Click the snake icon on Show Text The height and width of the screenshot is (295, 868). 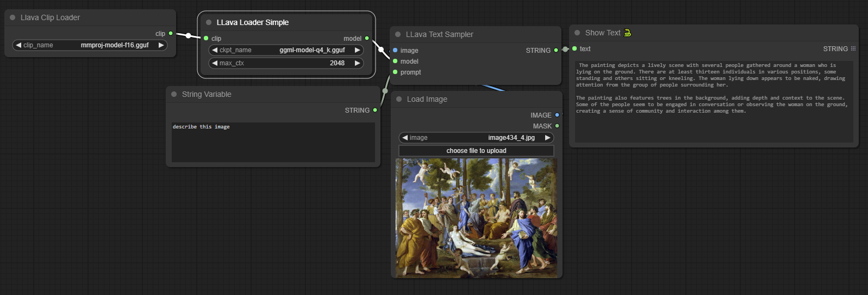point(627,33)
